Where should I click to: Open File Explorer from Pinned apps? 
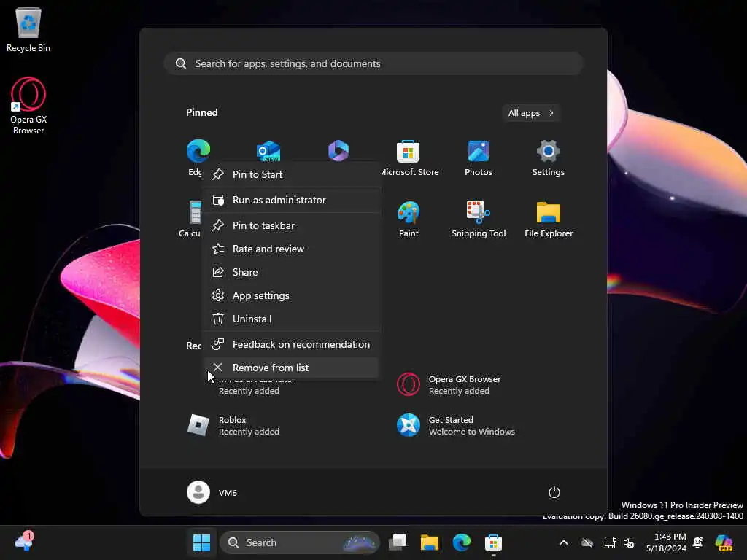(x=549, y=219)
